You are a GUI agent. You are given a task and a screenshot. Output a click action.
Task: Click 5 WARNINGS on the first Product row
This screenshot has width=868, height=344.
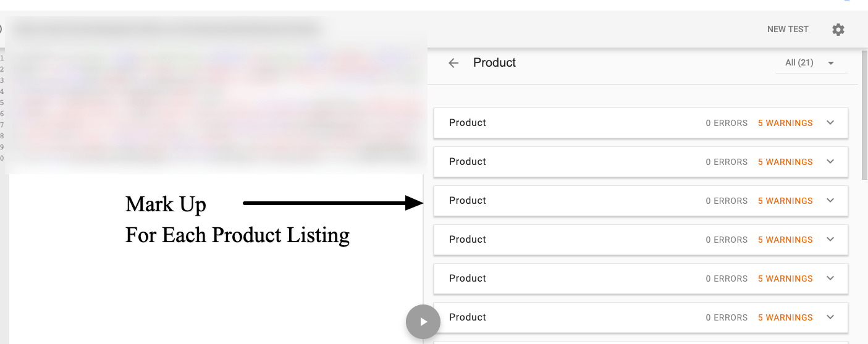pyautogui.click(x=785, y=123)
